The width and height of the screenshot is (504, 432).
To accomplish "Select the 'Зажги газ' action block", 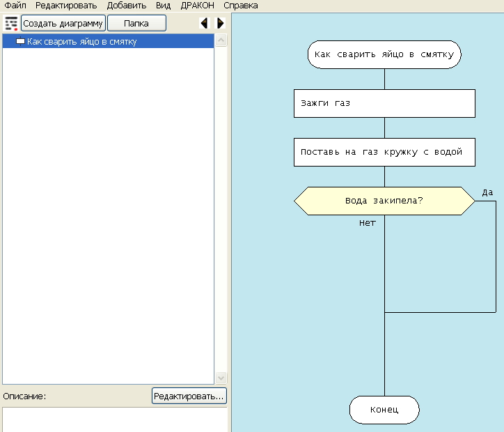I will [x=384, y=103].
